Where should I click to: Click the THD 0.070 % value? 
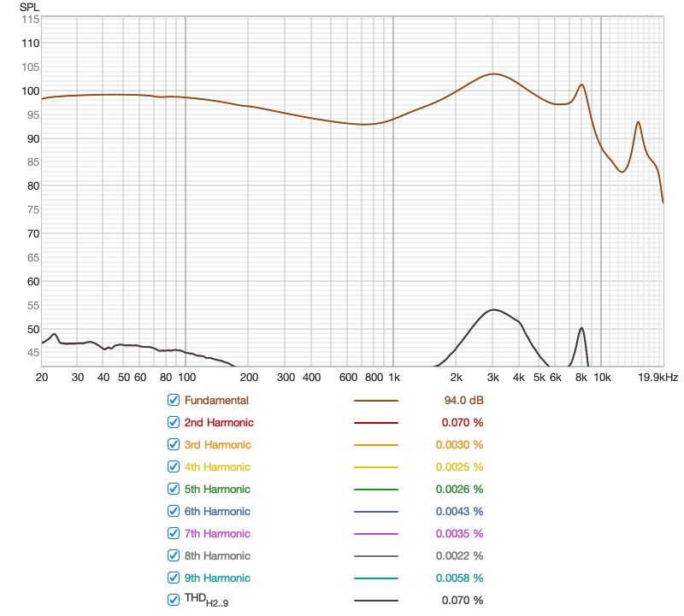click(463, 601)
